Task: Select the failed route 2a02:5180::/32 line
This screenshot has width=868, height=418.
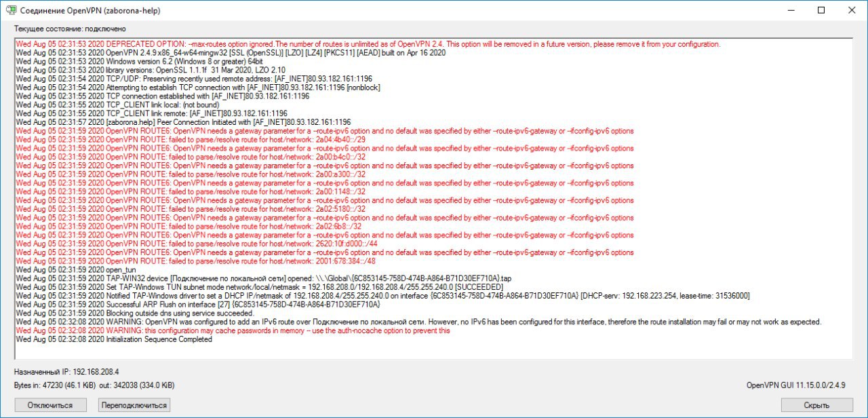Action: [191, 210]
